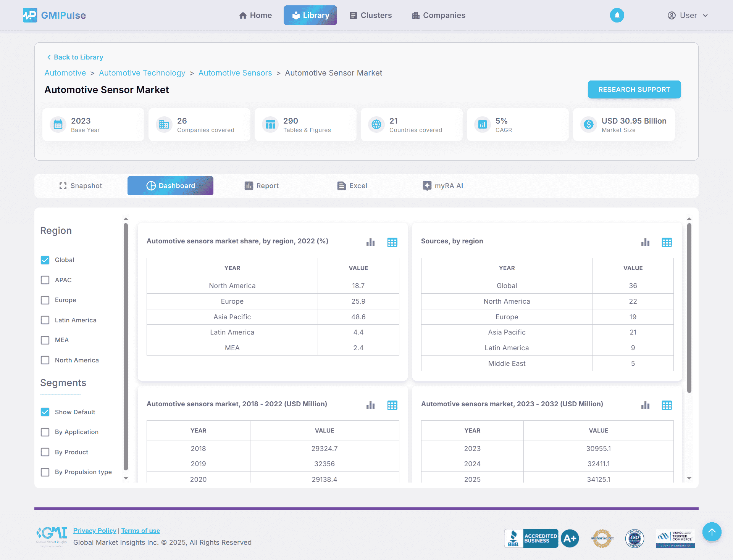Open the Automotive Sensors breadcrumb

[x=235, y=73]
